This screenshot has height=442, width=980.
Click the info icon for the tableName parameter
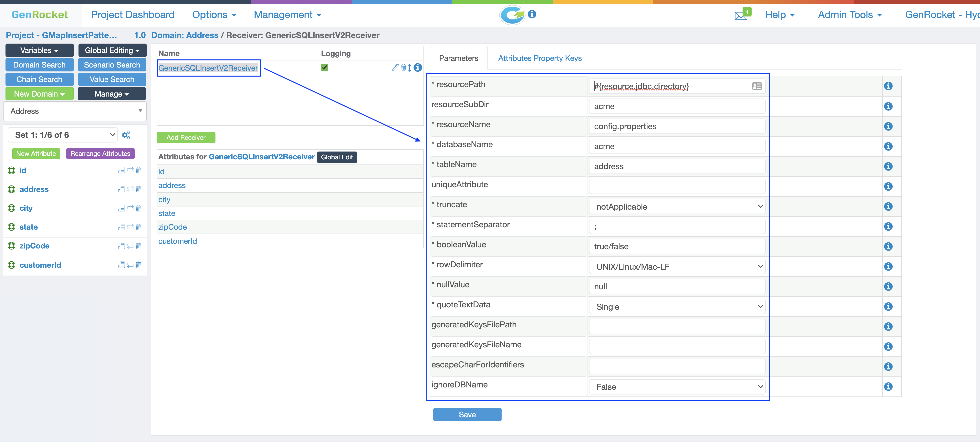[888, 166]
